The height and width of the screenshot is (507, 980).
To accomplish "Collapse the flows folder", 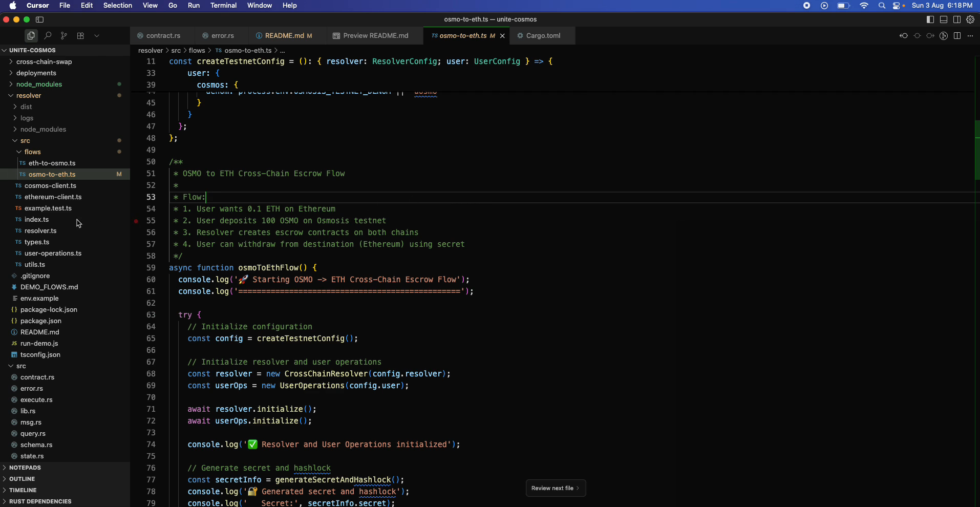I will 32,152.
